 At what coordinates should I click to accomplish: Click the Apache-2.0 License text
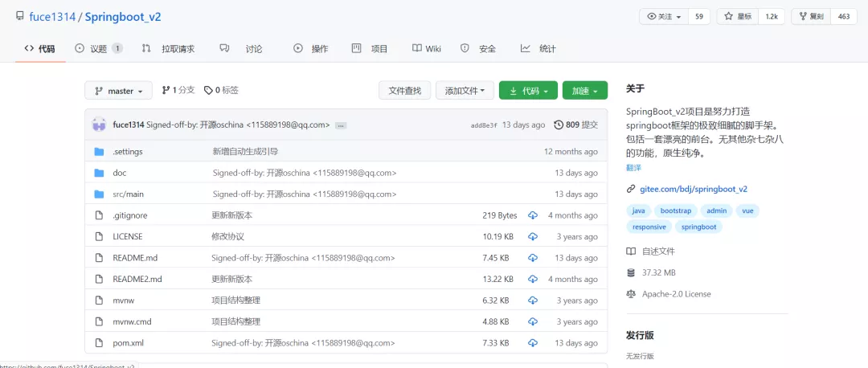677,294
